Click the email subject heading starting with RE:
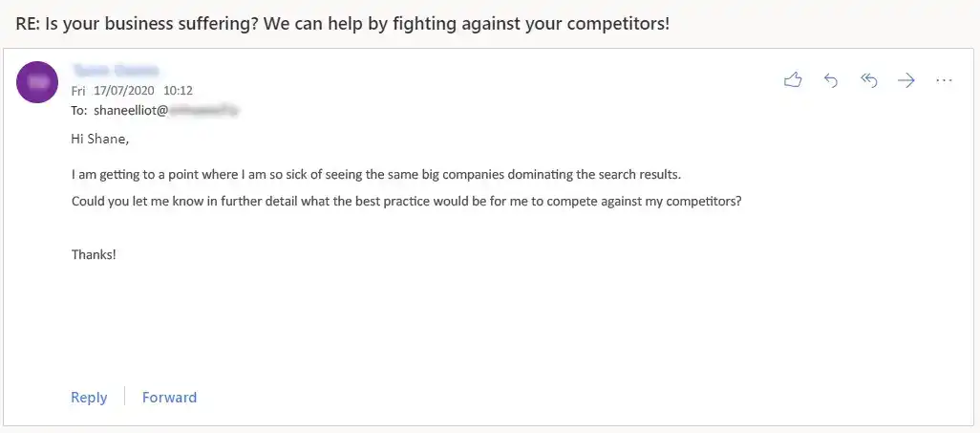 (x=343, y=24)
